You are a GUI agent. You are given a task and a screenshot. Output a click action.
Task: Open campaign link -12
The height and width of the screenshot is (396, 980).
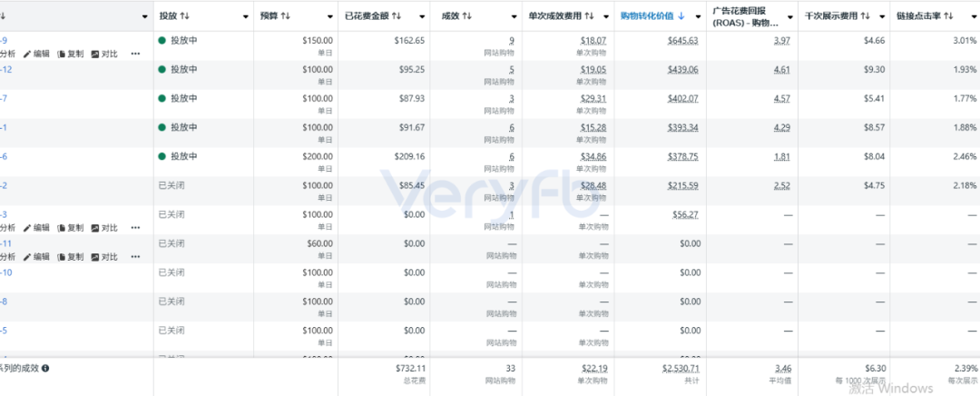point(5,69)
